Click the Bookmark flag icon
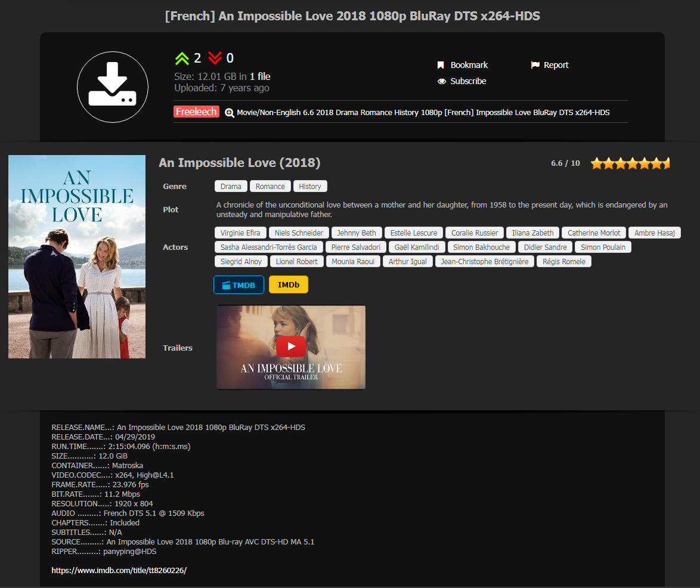The height and width of the screenshot is (588, 700). (441, 65)
